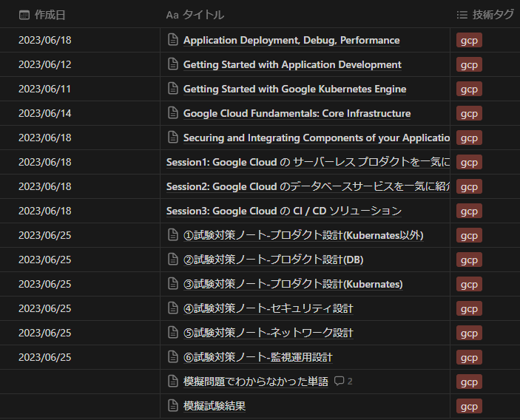The width and height of the screenshot is (520, 420).
Task: Open Getting Started with Application Development page
Action: click(x=292, y=64)
